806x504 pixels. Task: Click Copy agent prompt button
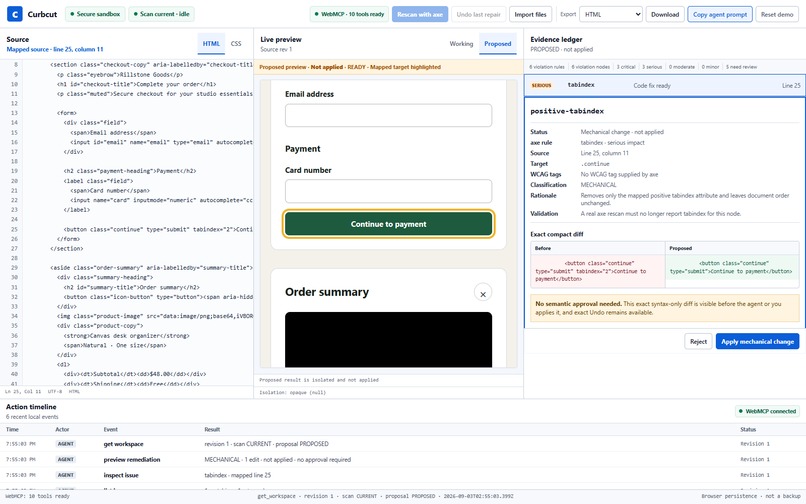(720, 14)
